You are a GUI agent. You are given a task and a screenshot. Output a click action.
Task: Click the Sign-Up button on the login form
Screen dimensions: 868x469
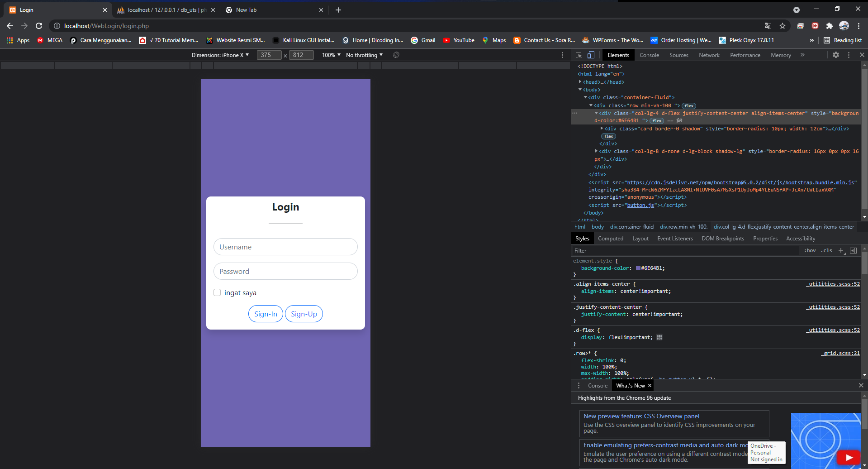pos(304,314)
